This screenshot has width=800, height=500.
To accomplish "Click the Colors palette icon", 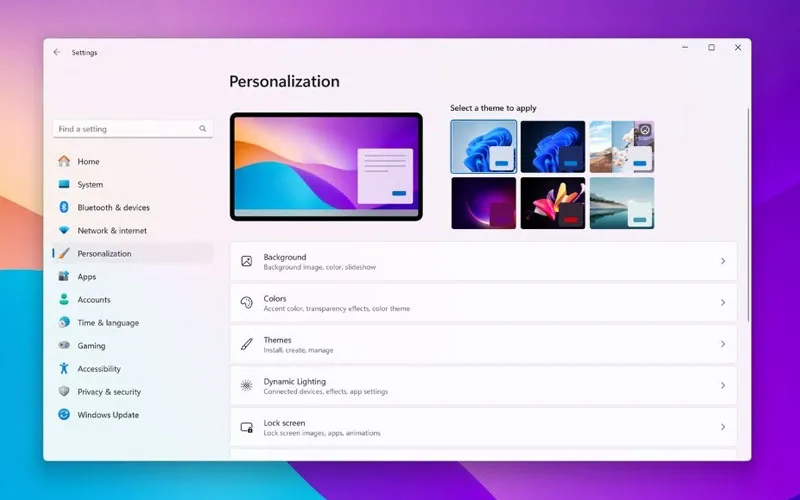I will [x=246, y=303].
